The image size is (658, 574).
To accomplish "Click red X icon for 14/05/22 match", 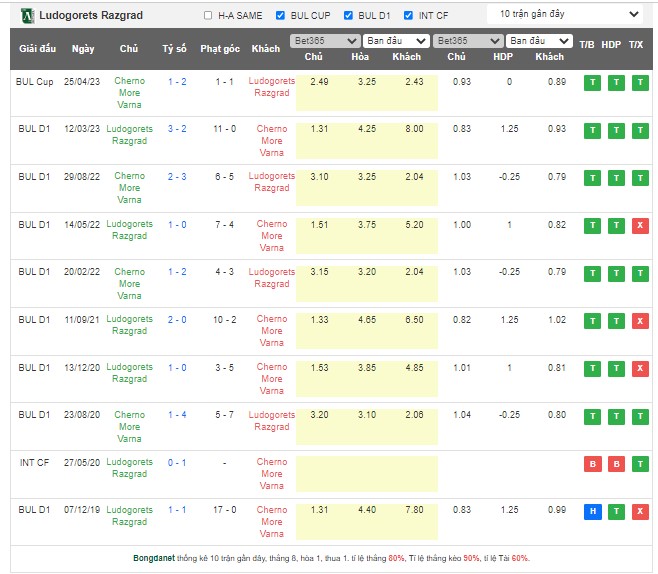I will (640, 226).
